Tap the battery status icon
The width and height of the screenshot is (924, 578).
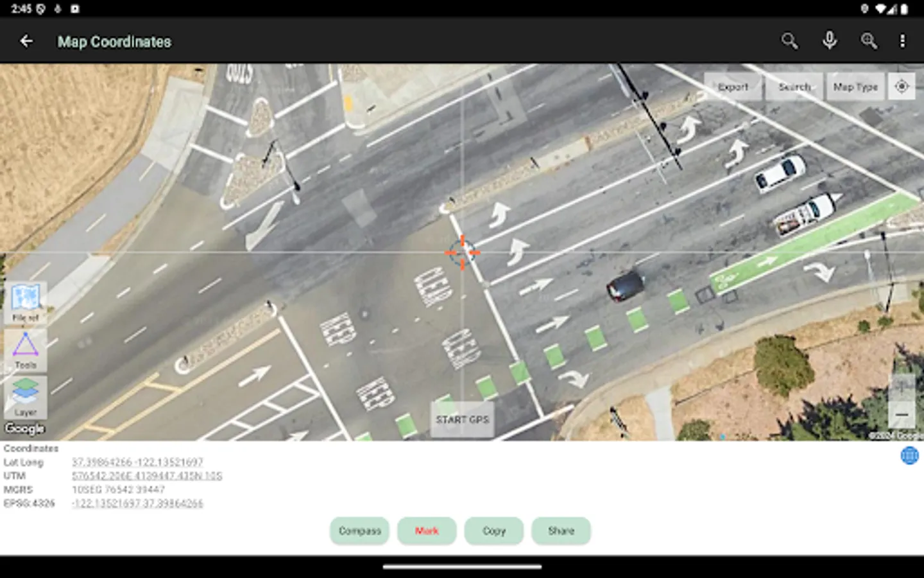(905, 9)
